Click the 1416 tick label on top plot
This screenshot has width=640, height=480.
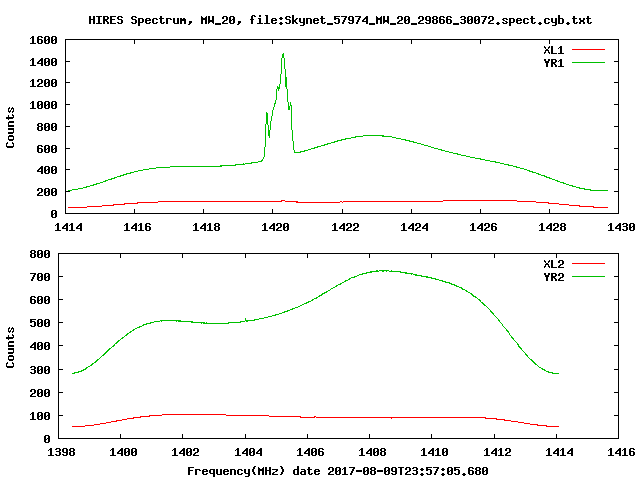(x=137, y=227)
